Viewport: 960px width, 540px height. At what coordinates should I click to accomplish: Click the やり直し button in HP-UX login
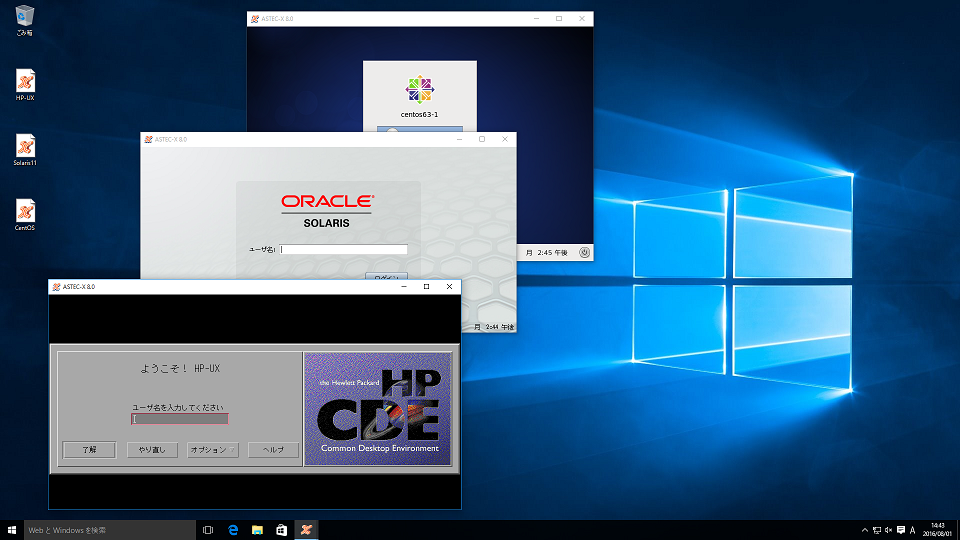[152, 449]
